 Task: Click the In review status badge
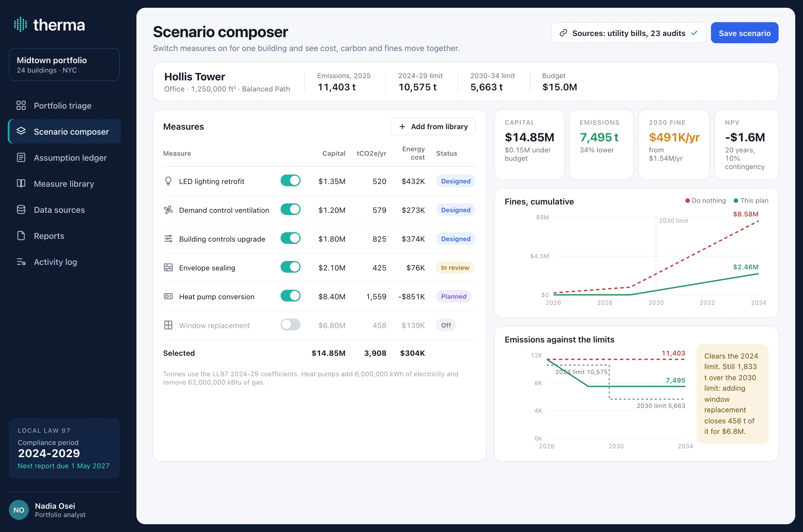(455, 268)
